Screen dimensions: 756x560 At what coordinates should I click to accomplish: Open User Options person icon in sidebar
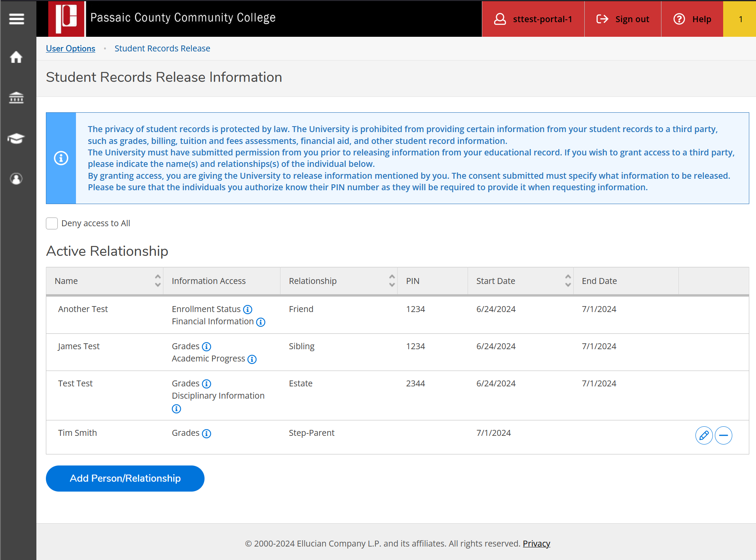16,179
